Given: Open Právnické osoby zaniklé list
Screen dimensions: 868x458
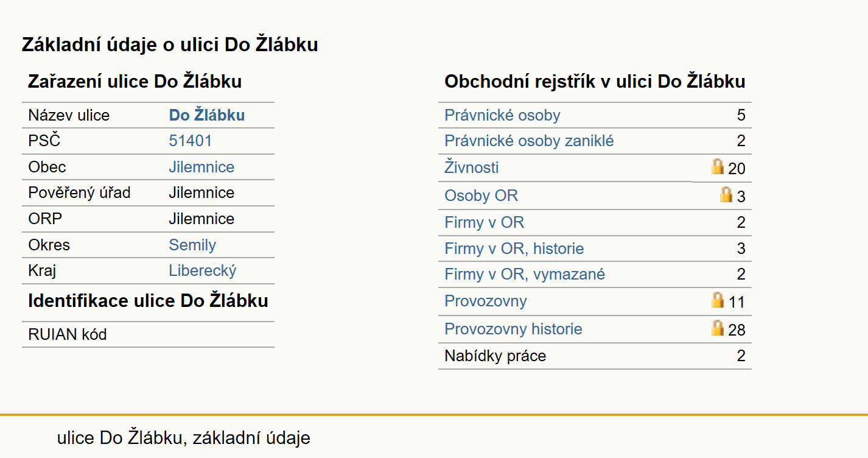Looking at the screenshot, I should pos(529,141).
